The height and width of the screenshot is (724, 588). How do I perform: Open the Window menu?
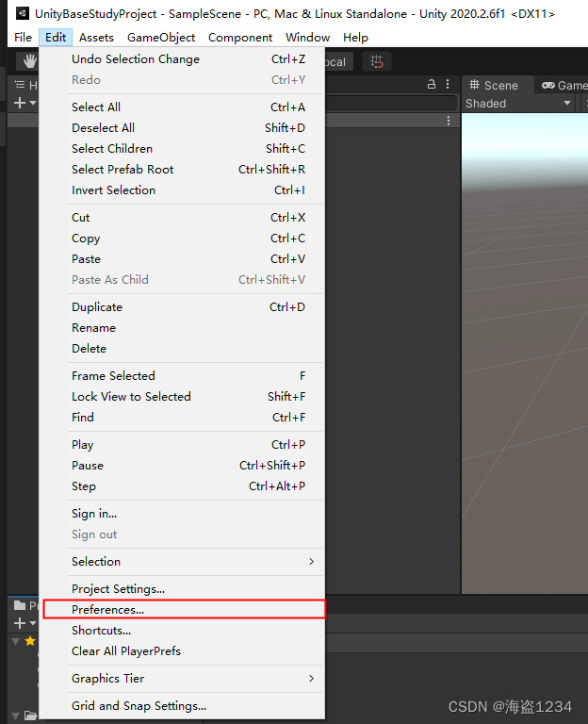307,38
